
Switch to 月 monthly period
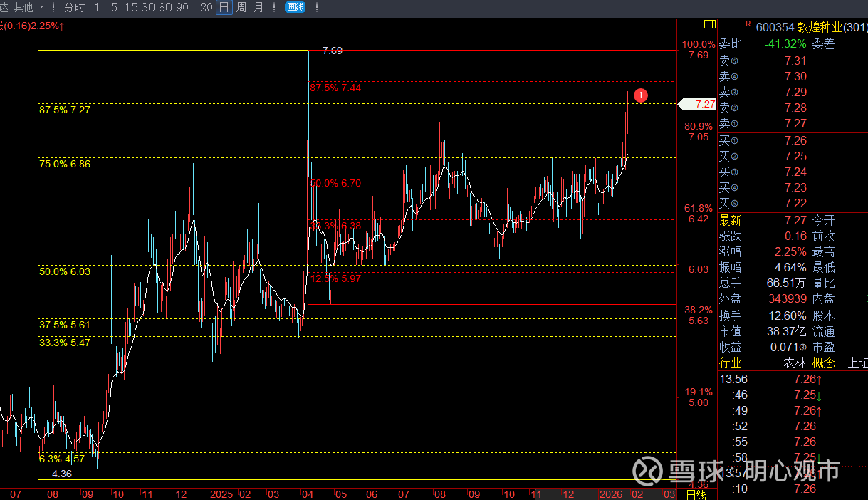[x=258, y=7]
